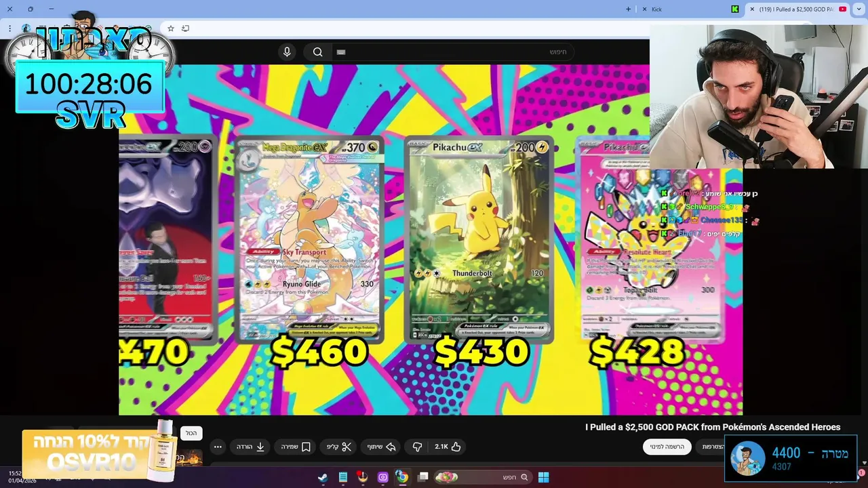Screen dimensions: 868x488
Task: Focus the YouTube search input field
Action: pyautogui.click(x=453, y=52)
